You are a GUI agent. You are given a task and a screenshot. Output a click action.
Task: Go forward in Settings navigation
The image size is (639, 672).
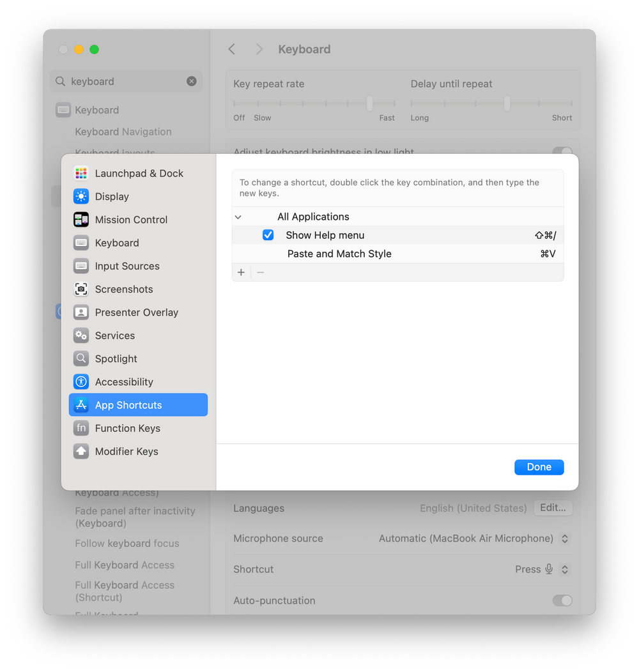(259, 49)
